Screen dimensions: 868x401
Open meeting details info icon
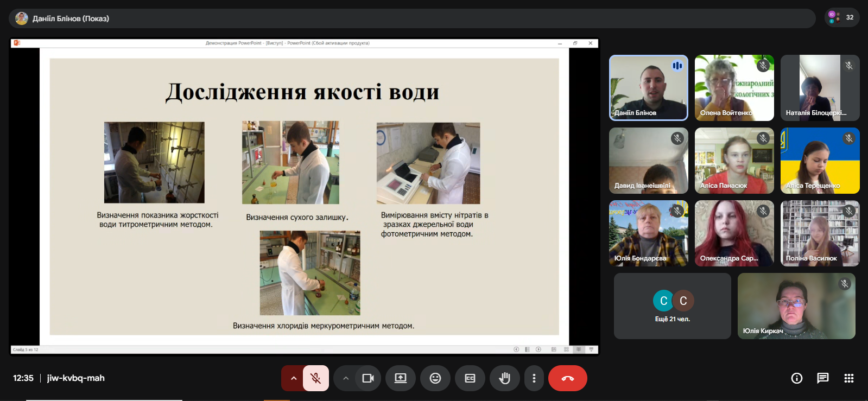(796, 378)
